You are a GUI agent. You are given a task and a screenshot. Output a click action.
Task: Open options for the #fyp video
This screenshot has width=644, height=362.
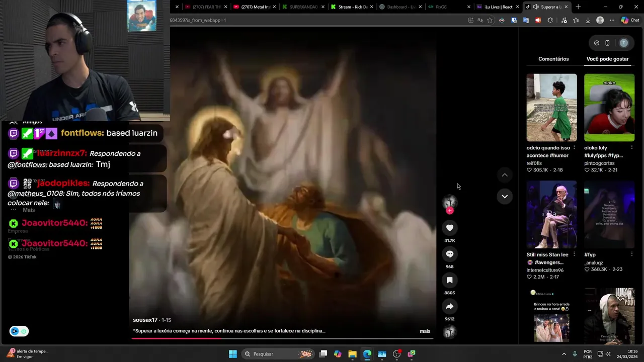click(632, 254)
